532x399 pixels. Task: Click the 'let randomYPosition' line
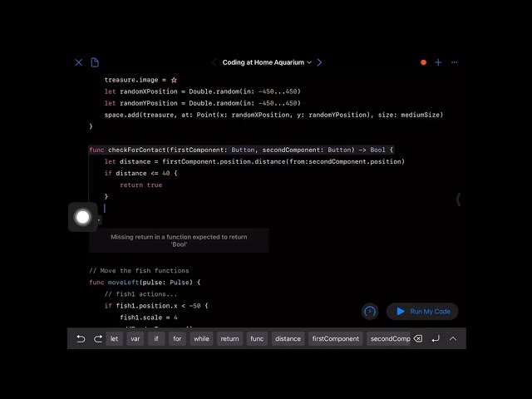click(203, 103)
